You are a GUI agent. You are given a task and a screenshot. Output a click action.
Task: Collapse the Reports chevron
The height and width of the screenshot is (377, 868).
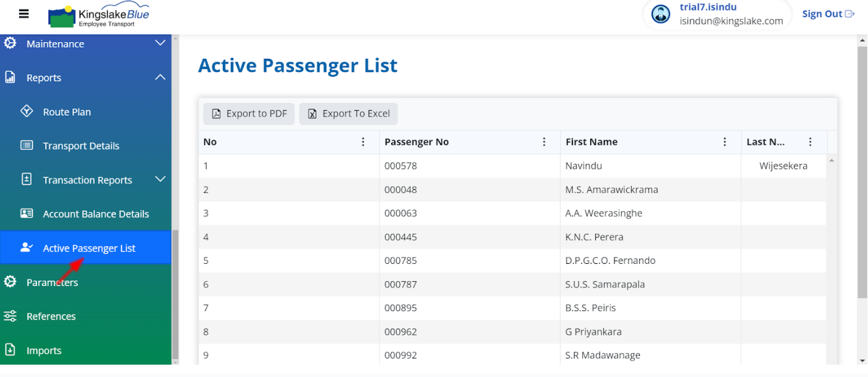(160, 77)
